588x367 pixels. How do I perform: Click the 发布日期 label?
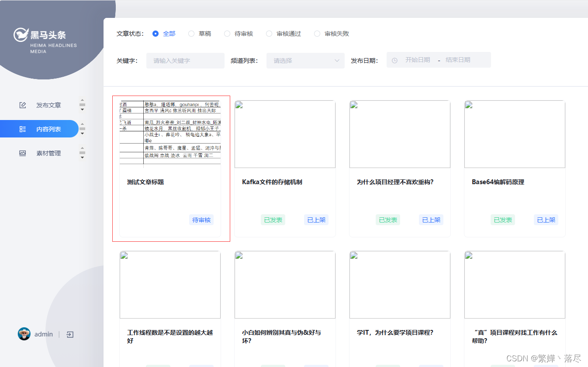(364, 61)
